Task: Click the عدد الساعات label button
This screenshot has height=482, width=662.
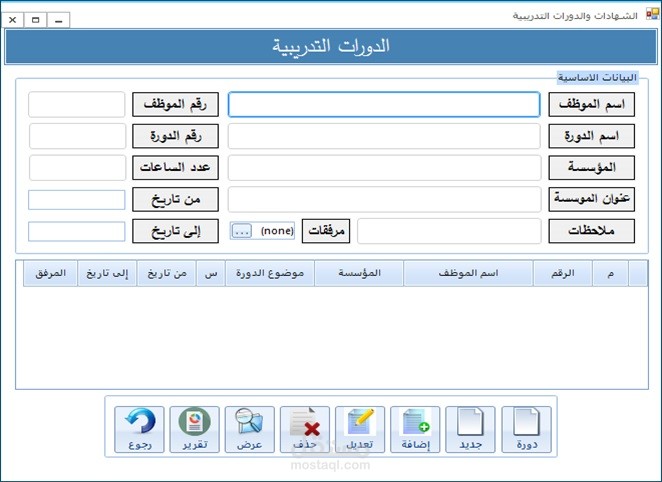Action: (175, 168)
